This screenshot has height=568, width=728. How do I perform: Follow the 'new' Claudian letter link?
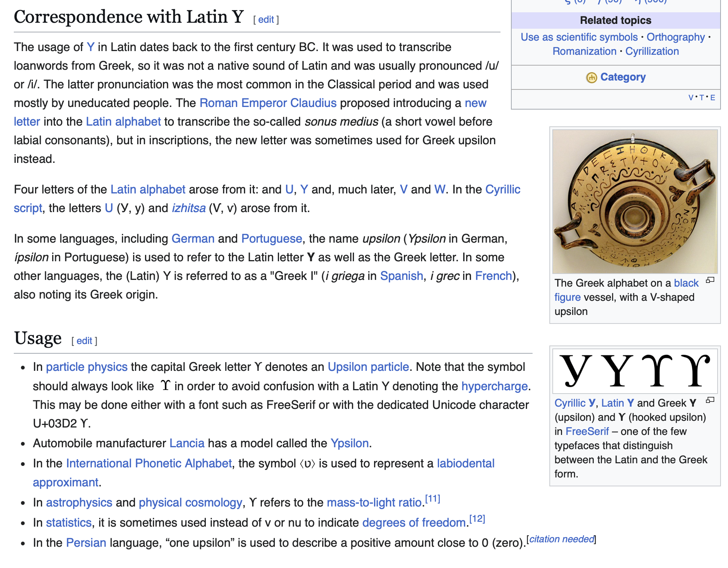(476, 103)
